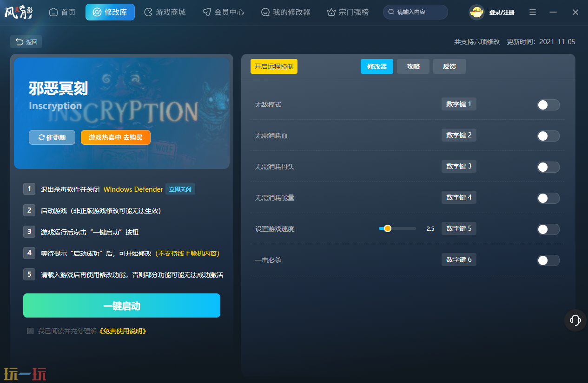Open the 《免责使用说明》 link
588x383 pixels.
click(x=122, y=331)
